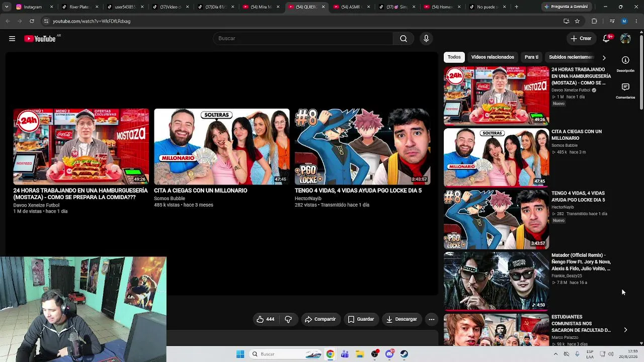
Task: Expand arrow beside Estudiantes Comunistas video
Action: click(625, 330)
